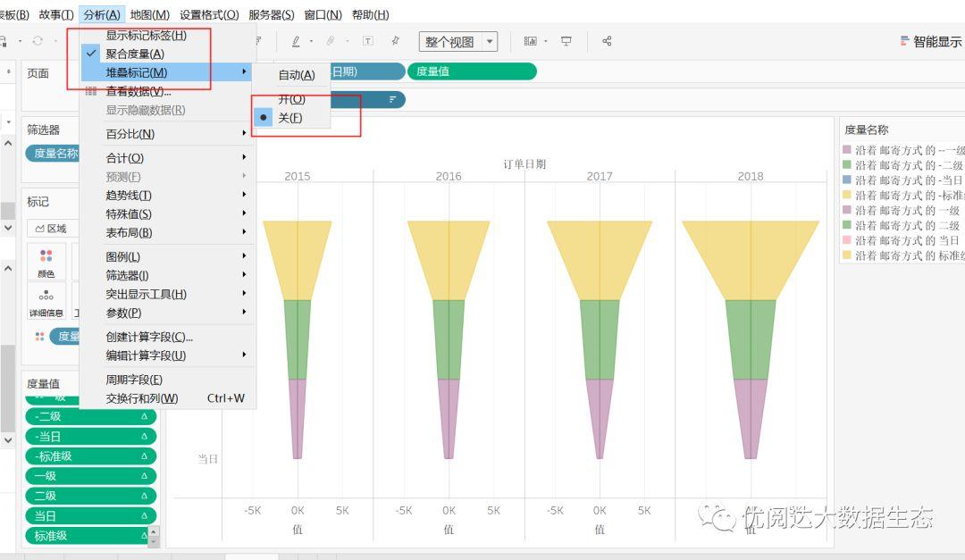Click 详细信息 (Detail) on the Marks card
The width and height of the screenshot is (965, 560).
[46, 313]
